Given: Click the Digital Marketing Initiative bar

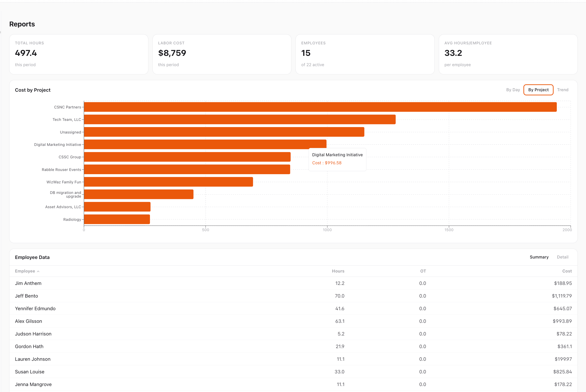Looking at the screenshot, I should (x=200, y=144).
